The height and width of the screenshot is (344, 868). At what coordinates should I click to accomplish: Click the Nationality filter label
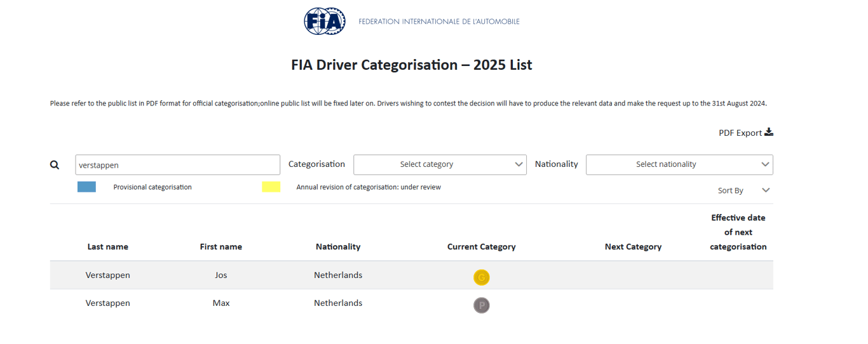[x=557, y=164]
